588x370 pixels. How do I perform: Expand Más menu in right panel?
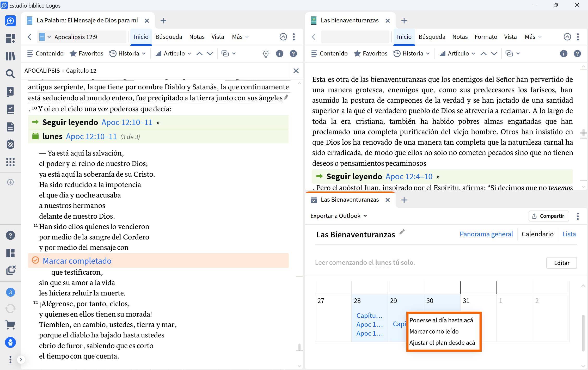pyautogui.click(x=533, y=37)
